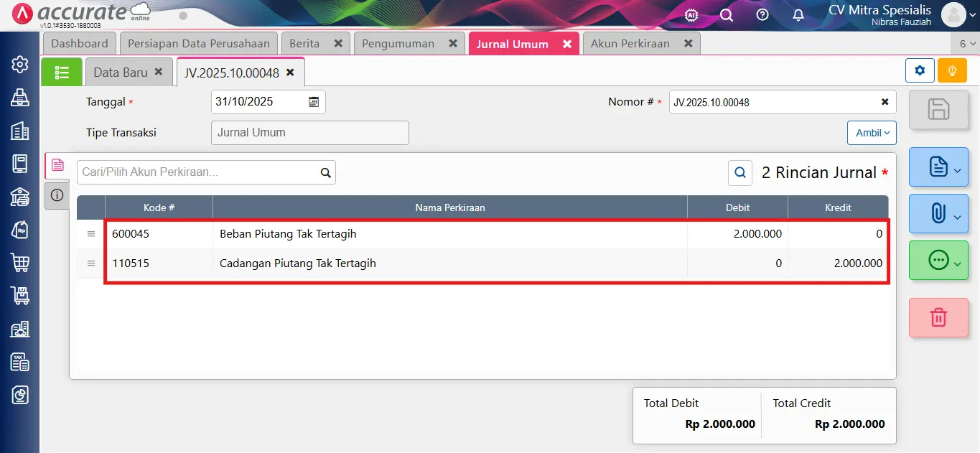Close the Jurnal Umum tab
This screenshot has width=980, height=453.
(x=566, y=44)
